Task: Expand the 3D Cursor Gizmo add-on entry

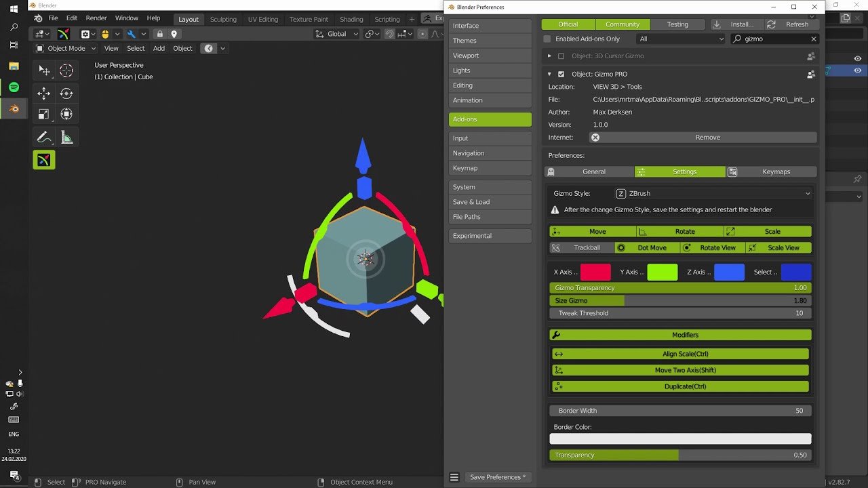Action: [549, 56]
